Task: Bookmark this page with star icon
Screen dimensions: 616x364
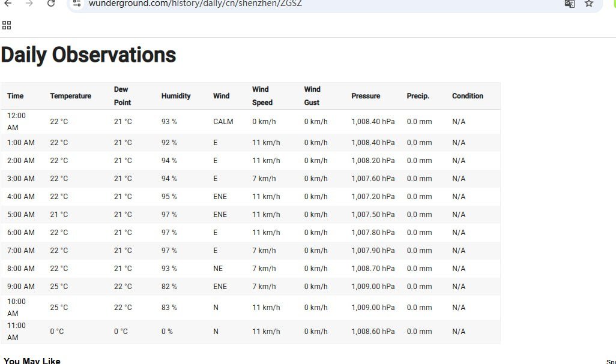Action: [x=588, y=4]
